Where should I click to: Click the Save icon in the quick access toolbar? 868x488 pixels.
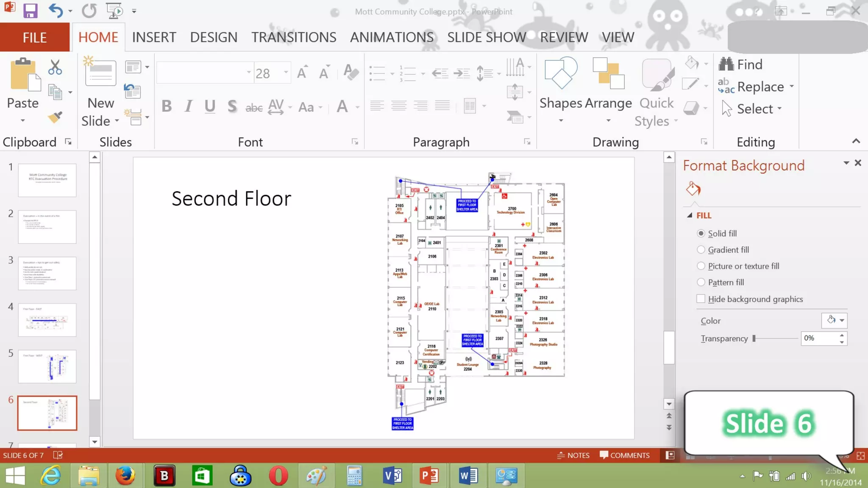pos(30,11)
